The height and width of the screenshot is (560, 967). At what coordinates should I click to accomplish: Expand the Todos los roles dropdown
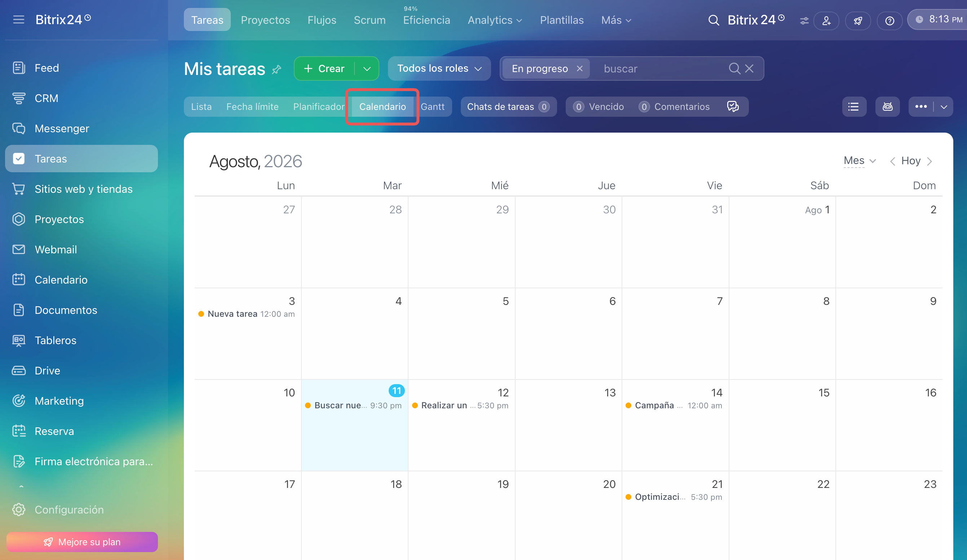(x=440, y=69)
